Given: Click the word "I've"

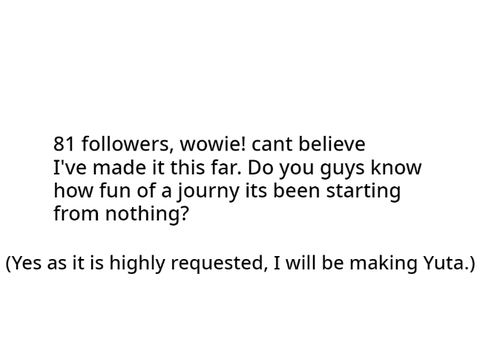Looking at the screenshot, I should coord(70,167).
